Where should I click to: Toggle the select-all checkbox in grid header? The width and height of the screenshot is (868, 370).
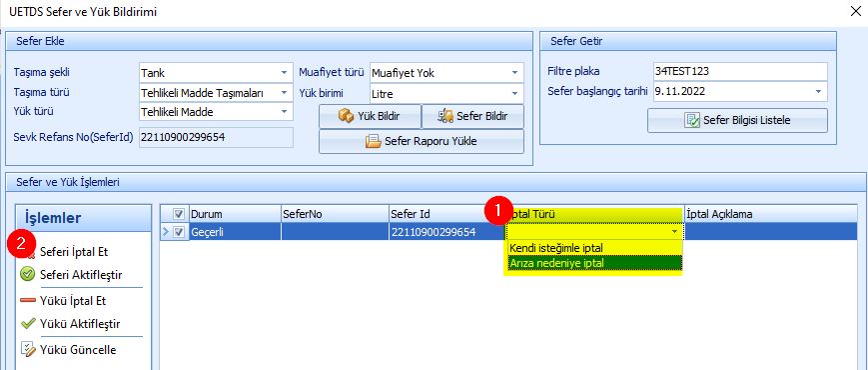(179, 214)
